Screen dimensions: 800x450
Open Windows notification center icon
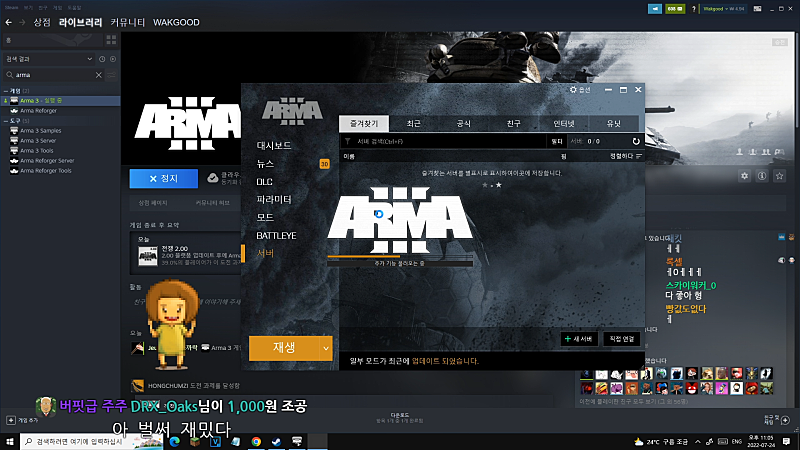click(787, 441)
